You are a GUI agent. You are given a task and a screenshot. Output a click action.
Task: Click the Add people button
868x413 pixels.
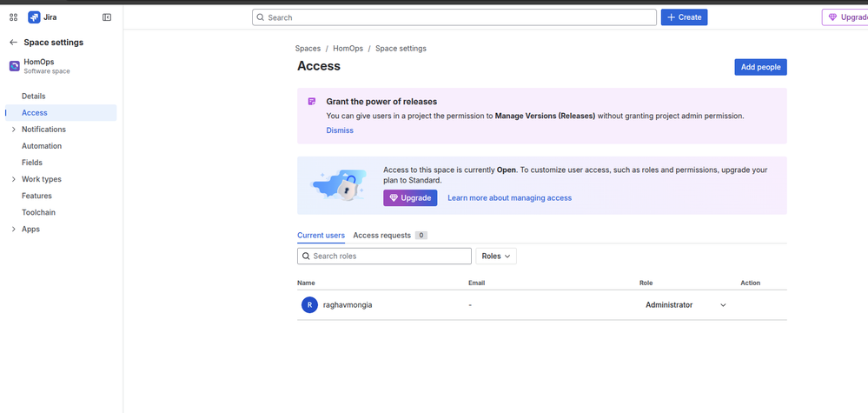pos(760,67)
